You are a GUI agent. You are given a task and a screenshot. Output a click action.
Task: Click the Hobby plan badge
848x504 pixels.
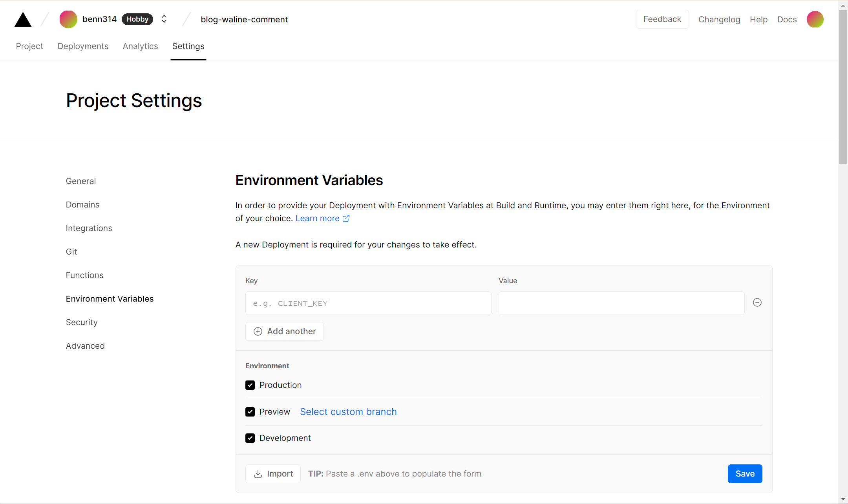pyautogui.click(x=137, y=19)
